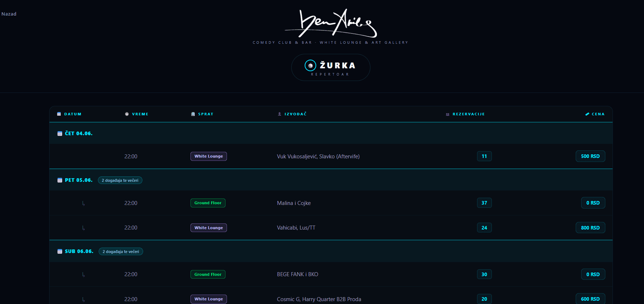
Task: Select the ČET 04.06. date row
Action: click(x=331, y=133)
